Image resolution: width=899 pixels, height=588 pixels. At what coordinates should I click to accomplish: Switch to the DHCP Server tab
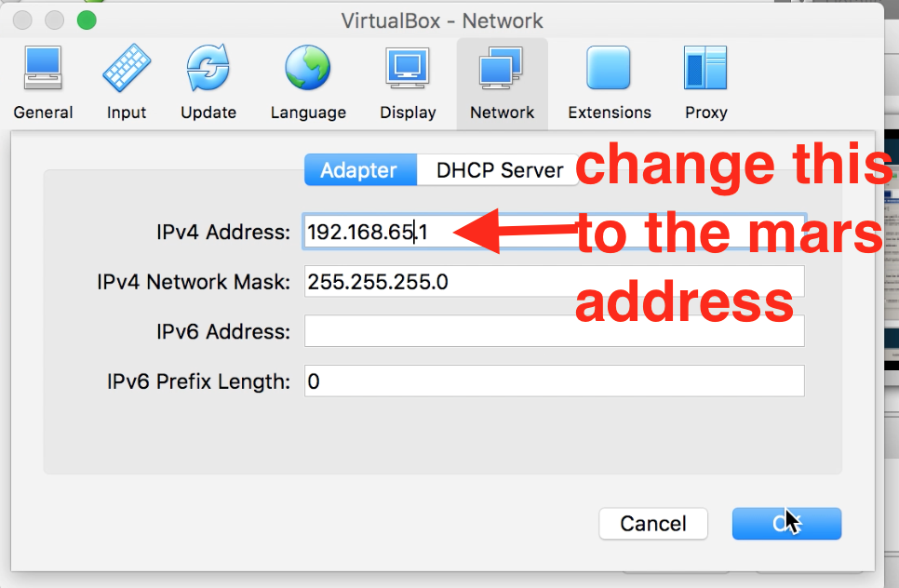coord(500,170)
